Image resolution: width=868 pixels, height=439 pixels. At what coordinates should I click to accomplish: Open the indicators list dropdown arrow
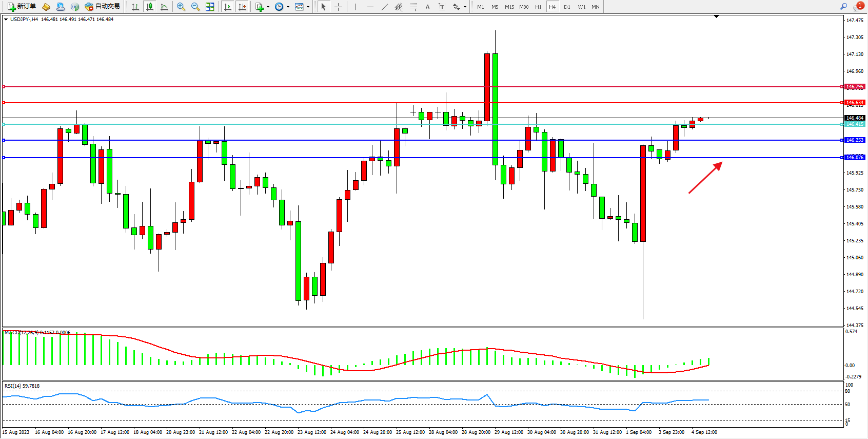pyautogui.click(x=268, y=7)
